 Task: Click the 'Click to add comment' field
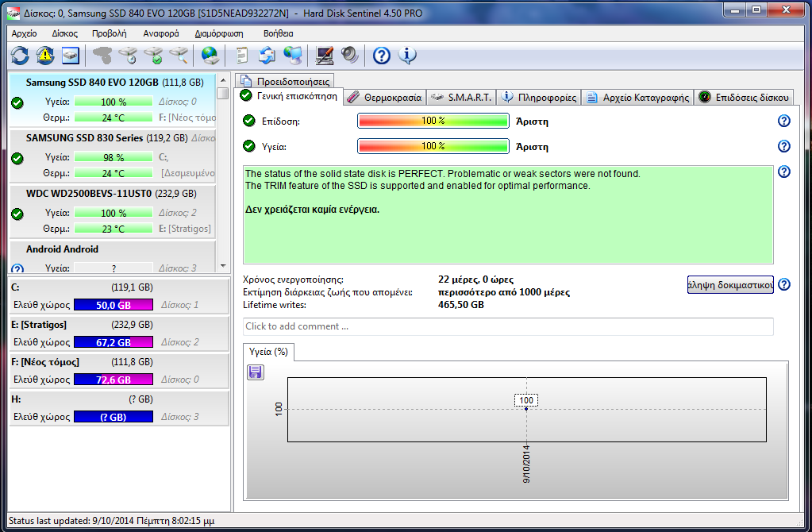(x=508, y=326)
